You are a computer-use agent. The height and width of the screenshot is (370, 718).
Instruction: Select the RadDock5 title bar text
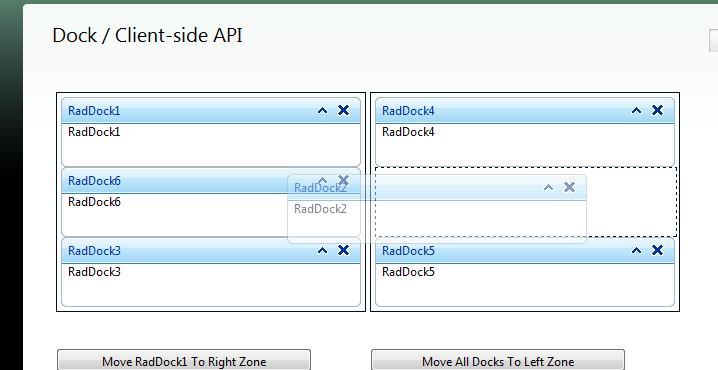coord(408,251)
